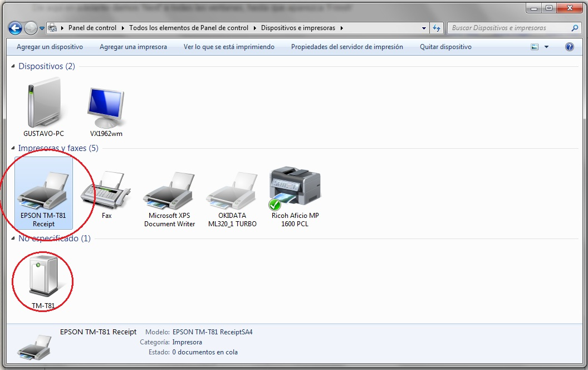This screenshot has width=588, height=370.
Task: Click the 0 documentos en cola status
Action: [205, 352]
